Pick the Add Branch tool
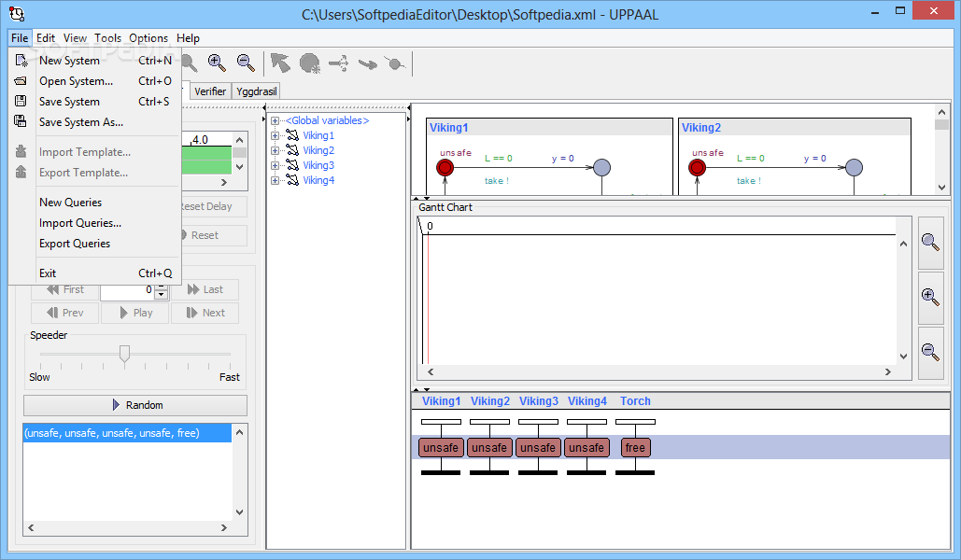The width and height of the screenshot is (961, 560). [338, 63]
